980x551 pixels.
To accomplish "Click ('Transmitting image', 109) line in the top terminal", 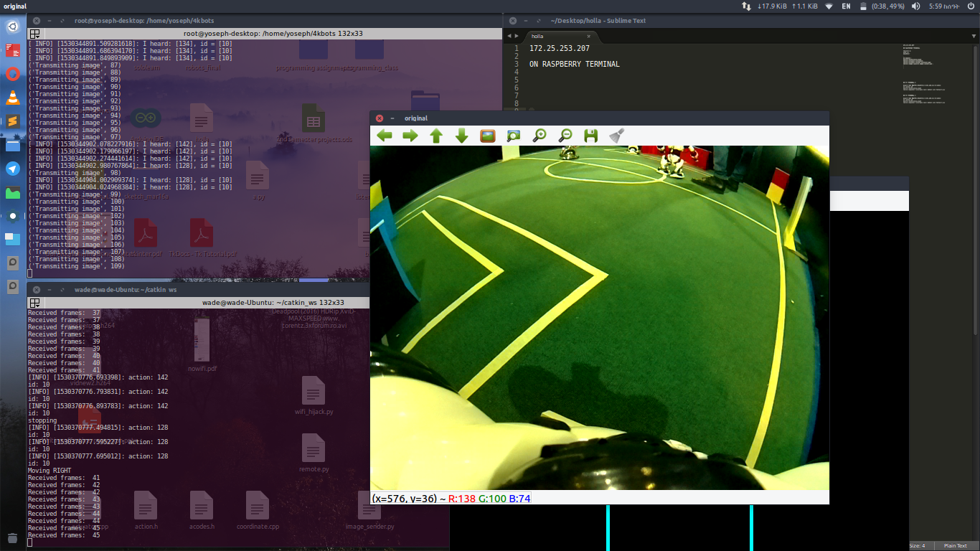I will tap(77, 266).
